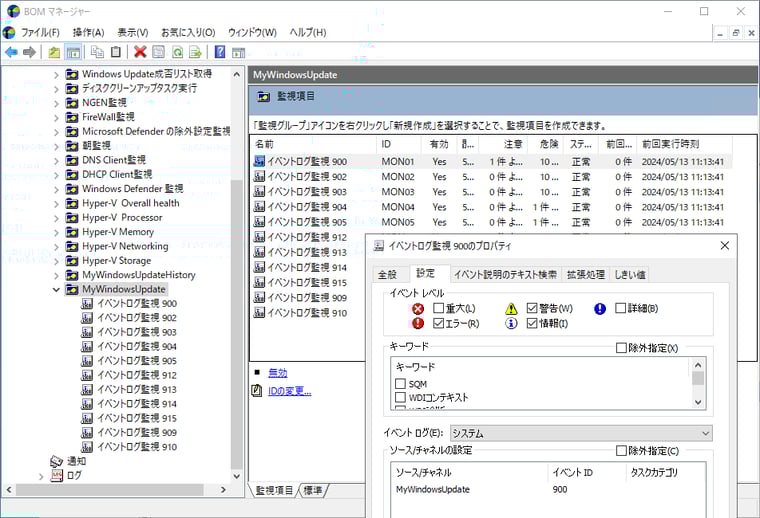This screenshot has width=760, height=518.
Task: Click the BOM マネージャー title bar app icon
Action: 13,11
